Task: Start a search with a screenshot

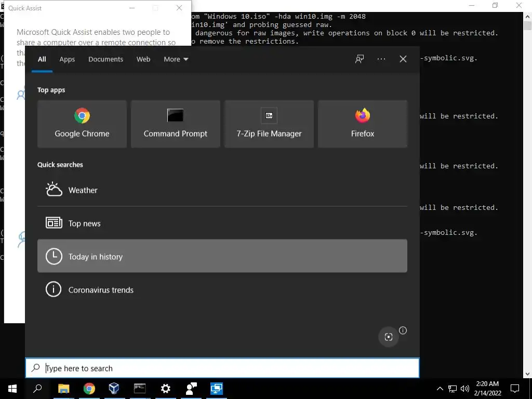Action: tap(389, 337)
